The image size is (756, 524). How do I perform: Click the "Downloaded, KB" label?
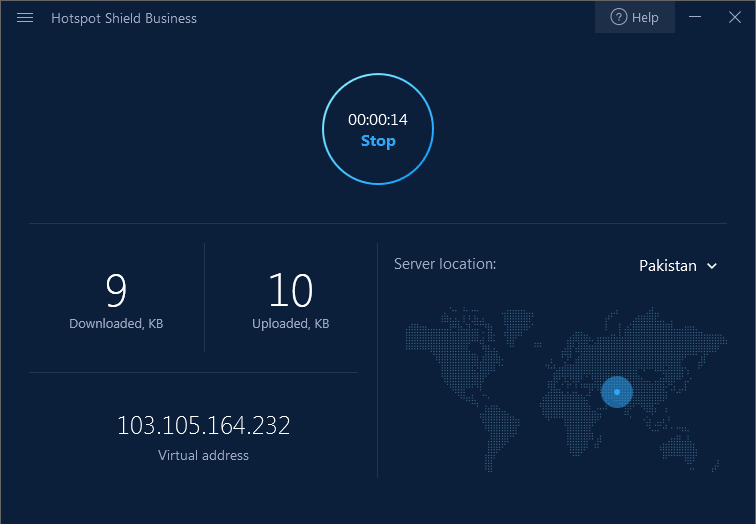click(116, 324)
